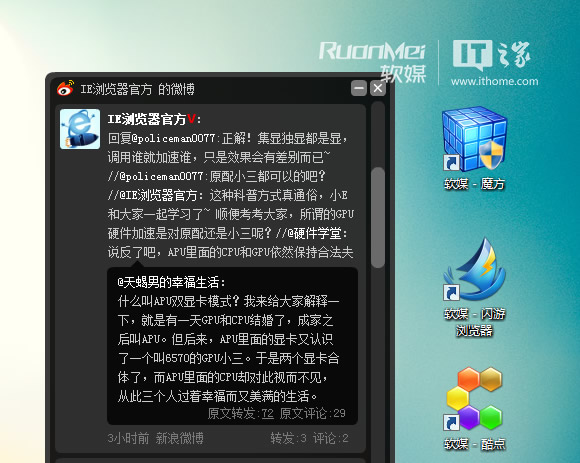
Task: Click the window title IE浏览器官方 的微博
Action: 137,89
